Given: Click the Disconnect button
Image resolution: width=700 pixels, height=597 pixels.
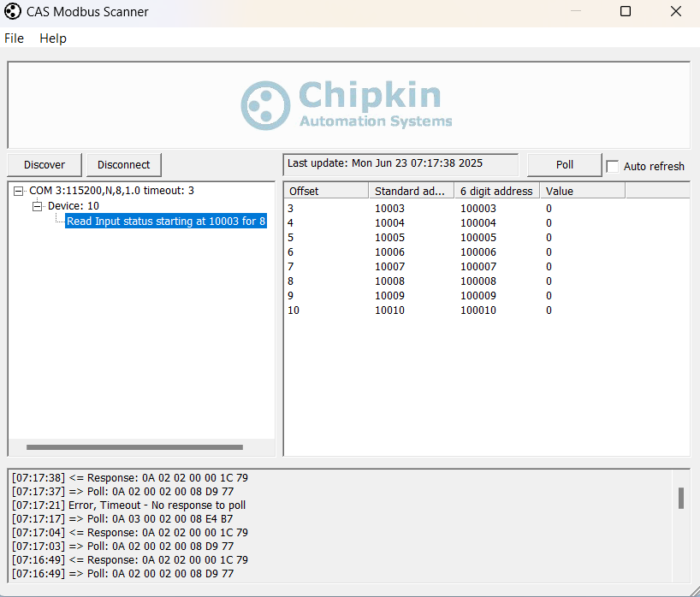Looking at the screenshot, I should (124, 164).
